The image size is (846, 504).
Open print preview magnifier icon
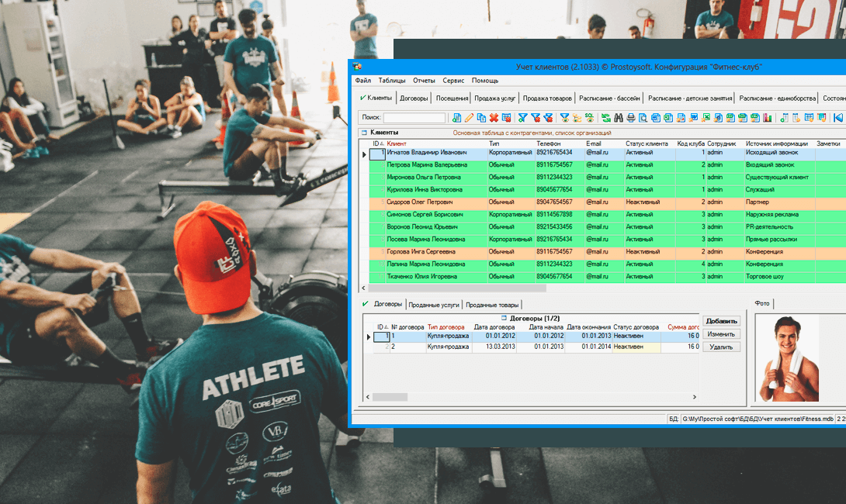click(643, 118)
